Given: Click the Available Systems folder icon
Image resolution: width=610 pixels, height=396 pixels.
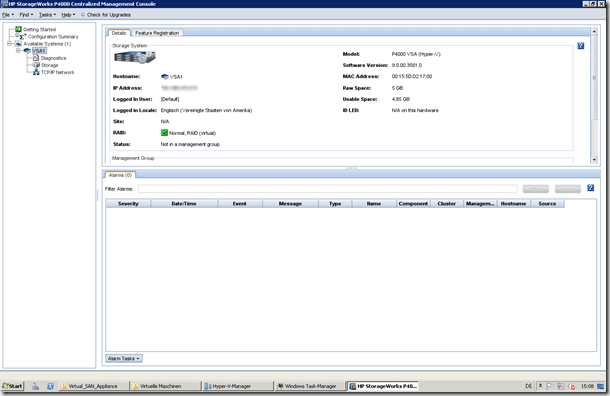Looking at the screenshot, I should click(18, 44).
